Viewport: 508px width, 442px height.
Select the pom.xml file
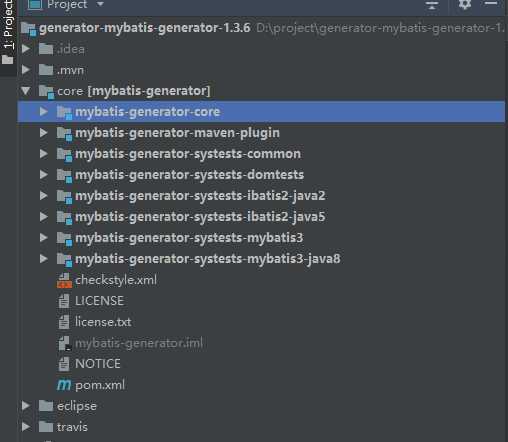(100, 385)
